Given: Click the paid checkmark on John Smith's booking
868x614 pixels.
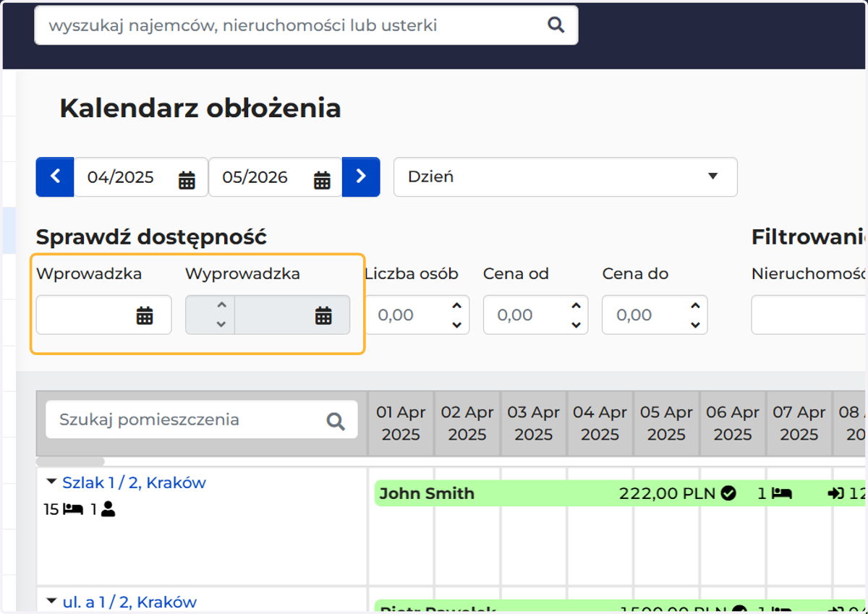Looking at the screenshot, I should pyautogui.click(x=729, y=493).
